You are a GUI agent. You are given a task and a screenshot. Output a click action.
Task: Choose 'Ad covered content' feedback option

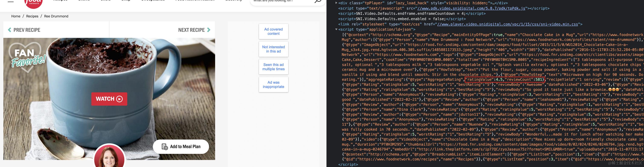point(273,31)
